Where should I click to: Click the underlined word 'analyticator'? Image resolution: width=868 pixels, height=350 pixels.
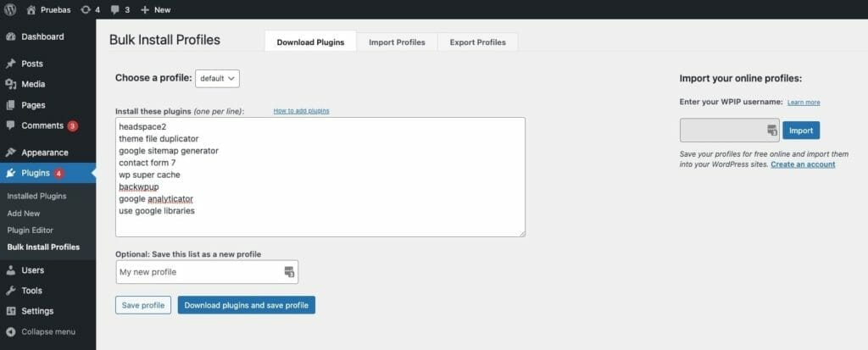[x=170, y=199]
